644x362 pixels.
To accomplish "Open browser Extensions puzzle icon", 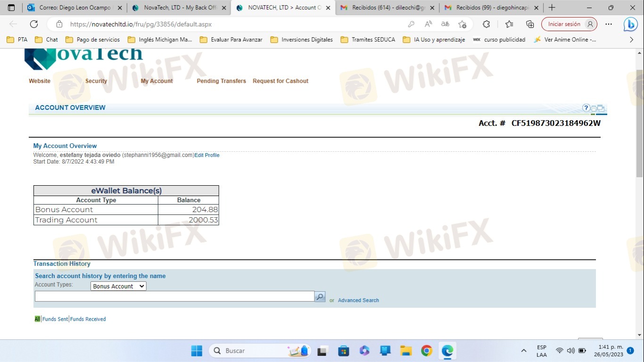I will click(x=487, y=24).
